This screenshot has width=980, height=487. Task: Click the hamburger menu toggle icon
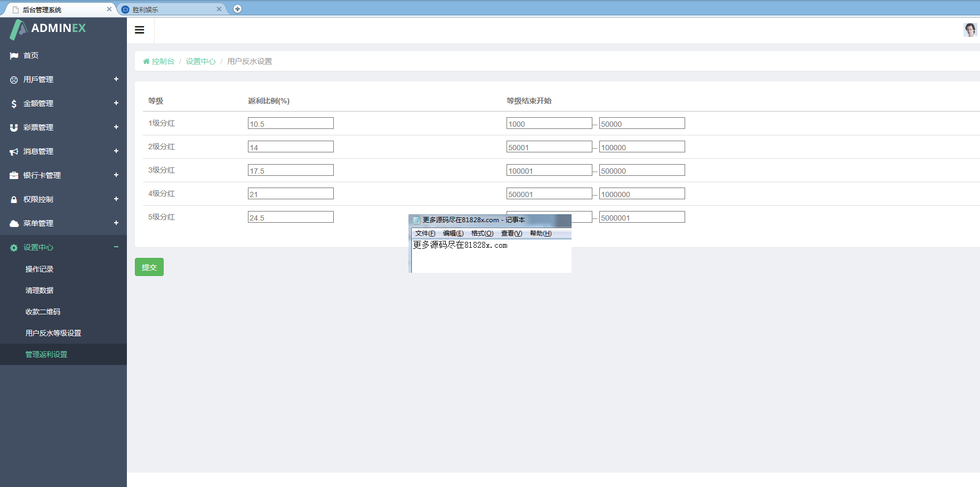click(x=140, y=30)
